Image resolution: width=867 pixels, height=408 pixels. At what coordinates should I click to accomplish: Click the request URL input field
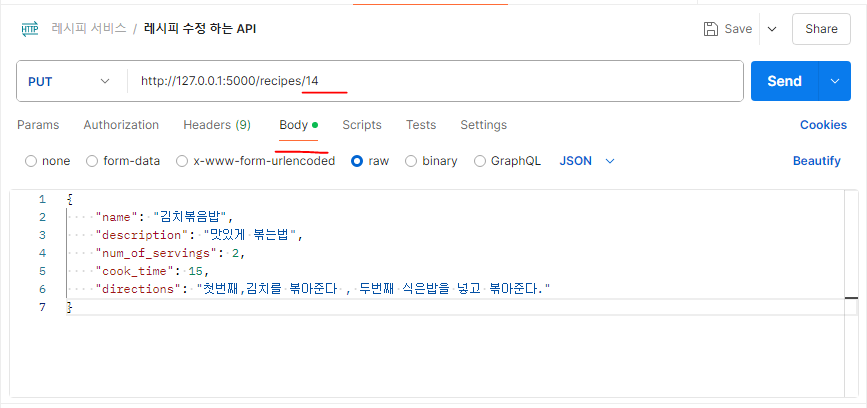click(435, 81)
